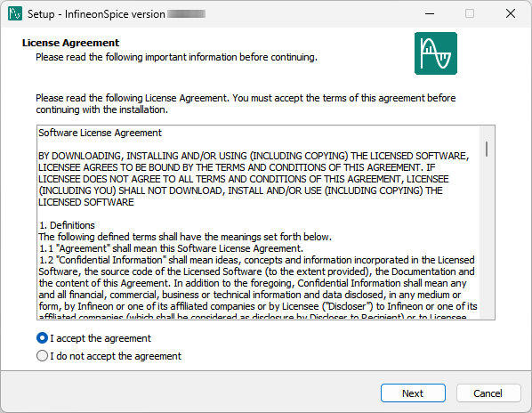Click the large green InfineonSpice waveform logo
Viewport: 532px width, 413px height.
(x=436, y=53)
